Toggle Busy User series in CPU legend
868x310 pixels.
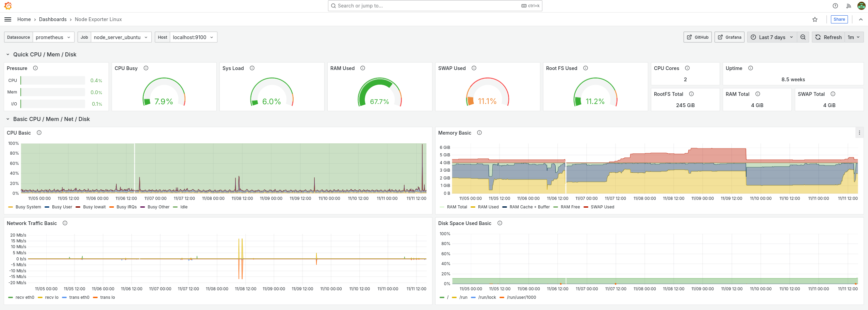pyautogui.click(x=62, y=207)
